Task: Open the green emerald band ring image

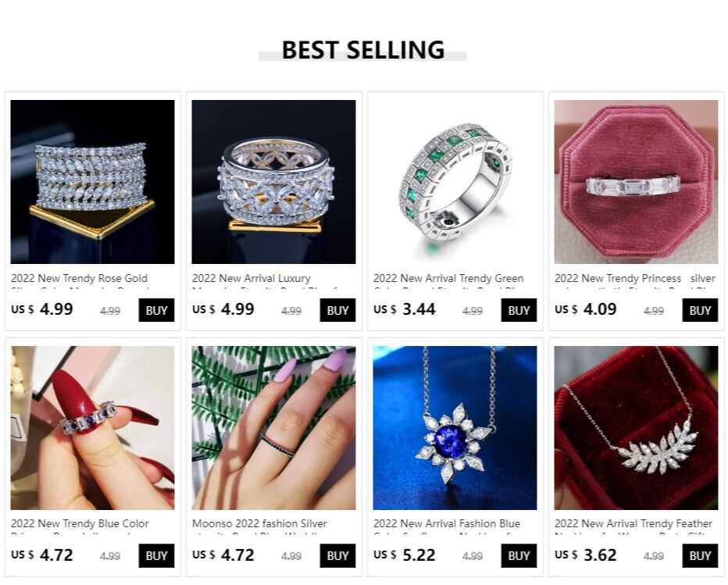Action: 455,181
